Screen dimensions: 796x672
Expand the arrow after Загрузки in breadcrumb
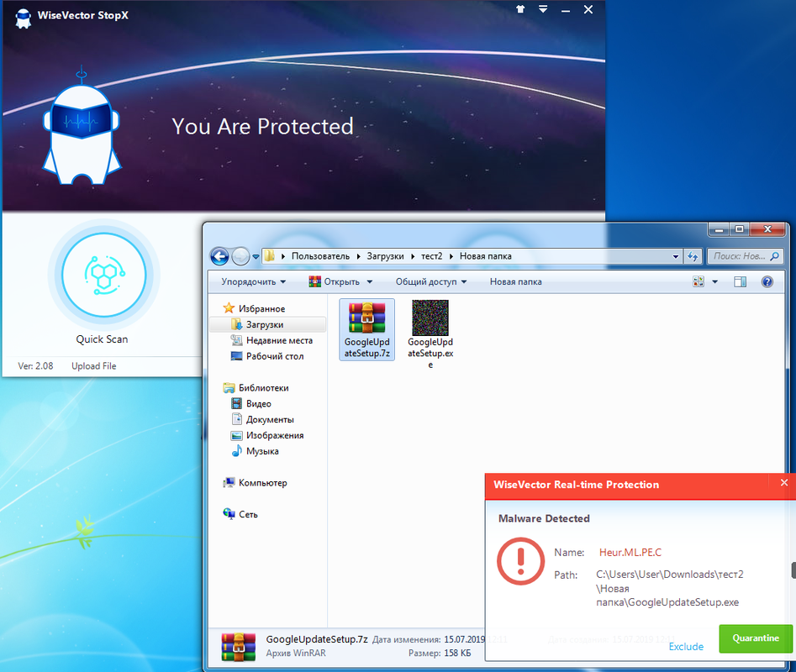click(x=412, y=256)
